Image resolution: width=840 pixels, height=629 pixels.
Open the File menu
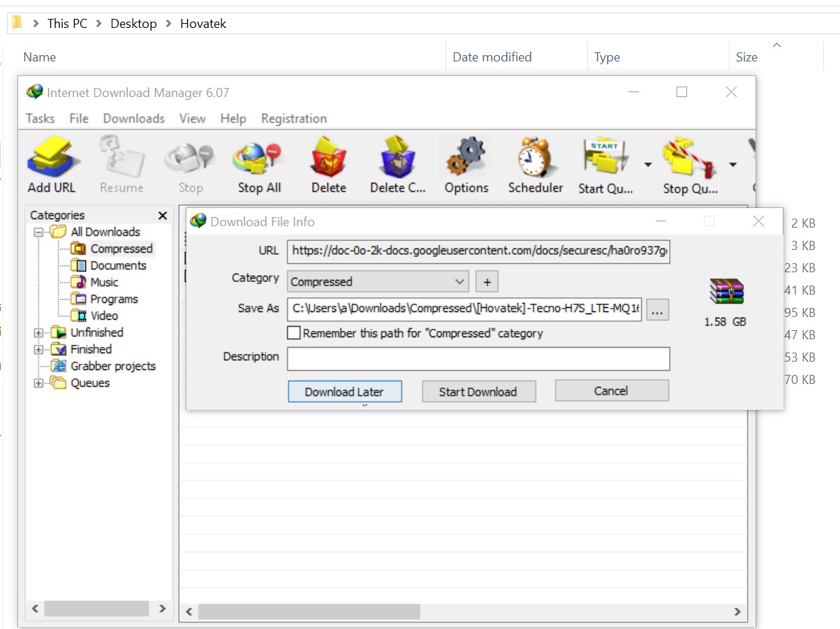click(79, 119)
